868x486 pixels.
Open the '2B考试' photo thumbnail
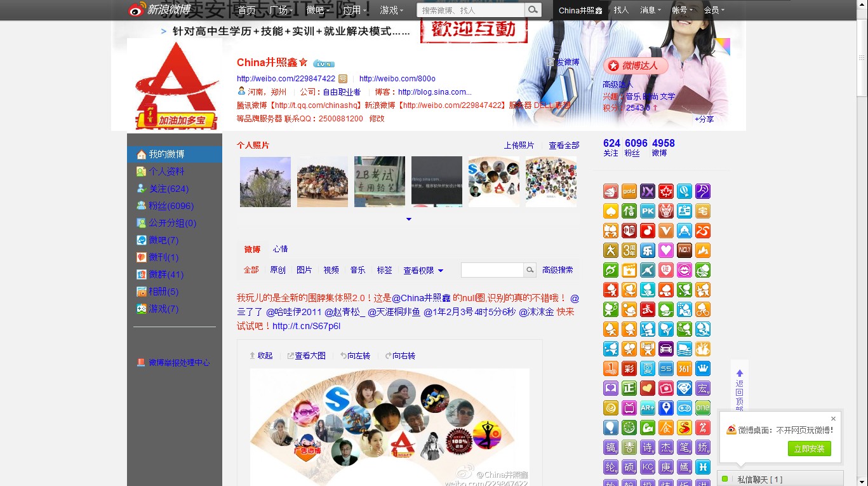point(380,182)
